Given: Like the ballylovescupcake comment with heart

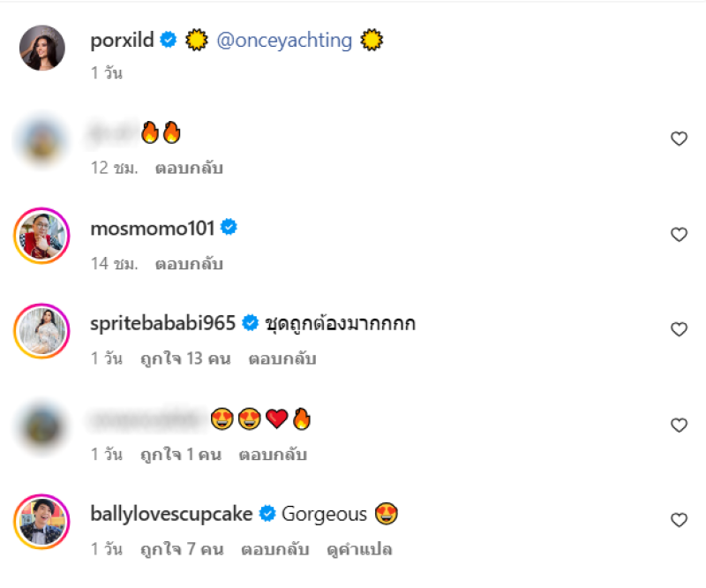Looking at the screenshot, I should [679, 520].
